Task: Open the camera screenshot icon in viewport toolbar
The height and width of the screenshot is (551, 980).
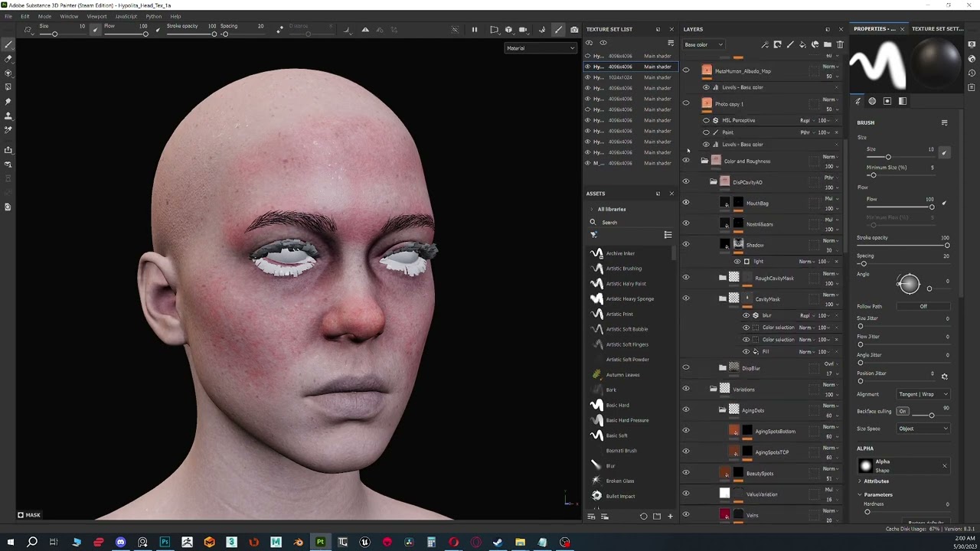Action: pos(574,30)
